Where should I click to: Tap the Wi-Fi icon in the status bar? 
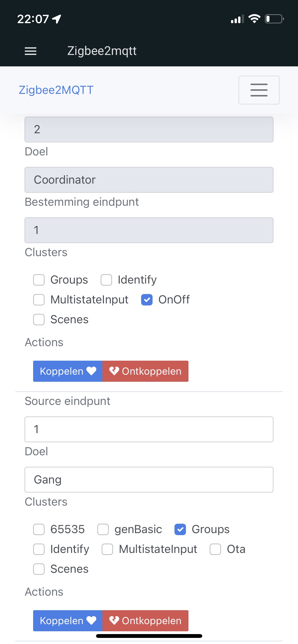pyautogui.click(x=255, y=18)
